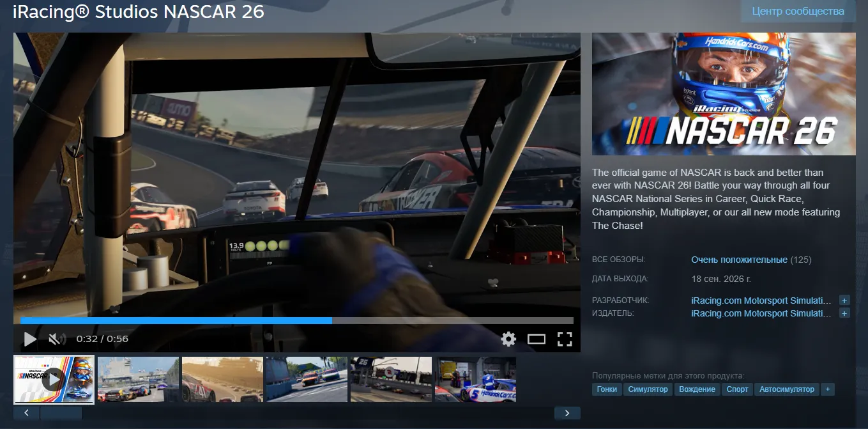Select the HendrickCars number 5 thumbnail
Screen dimensions: 868x429
click(x=476, y=380)
